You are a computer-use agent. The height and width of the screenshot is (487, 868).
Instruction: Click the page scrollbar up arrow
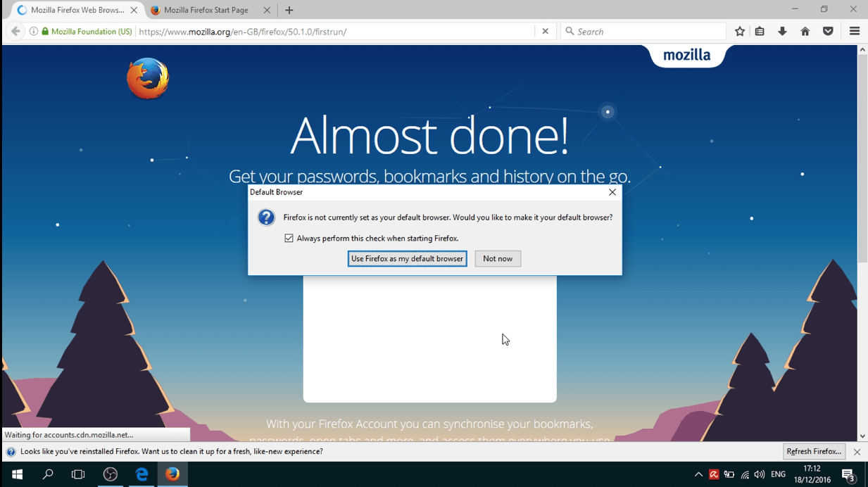862,50
